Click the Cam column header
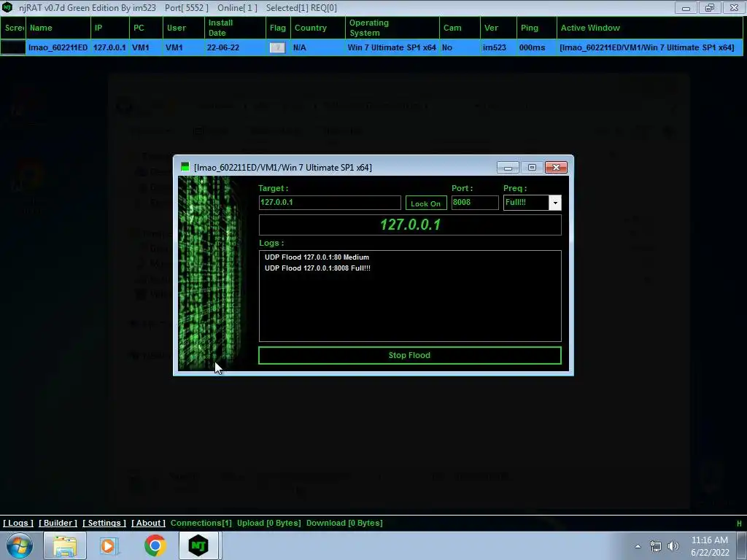Screen dimensions: 747x560 [x=460, y=28]
